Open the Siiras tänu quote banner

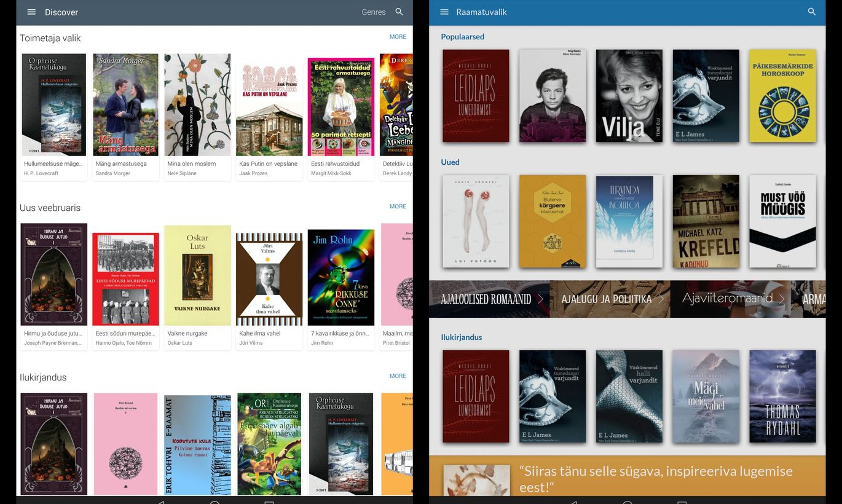click(628, 476)
